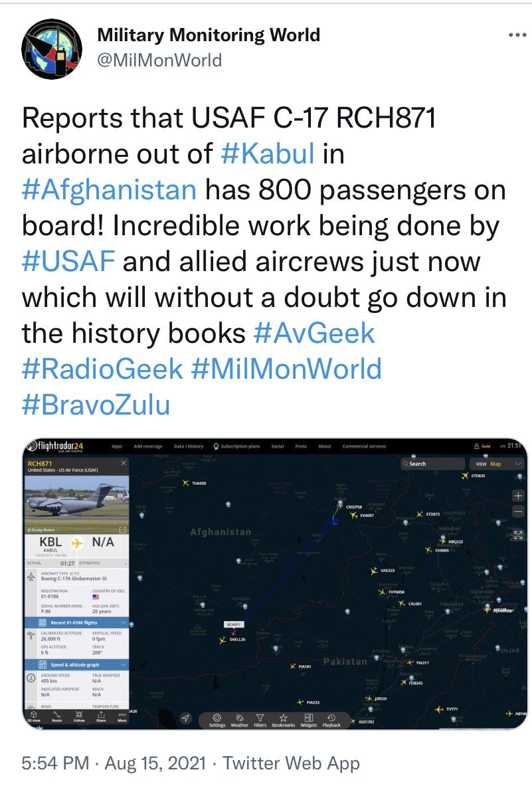The width and height of the screenshot is (532, 788).
Task: Click the map Search field
Action: (433, 464)
